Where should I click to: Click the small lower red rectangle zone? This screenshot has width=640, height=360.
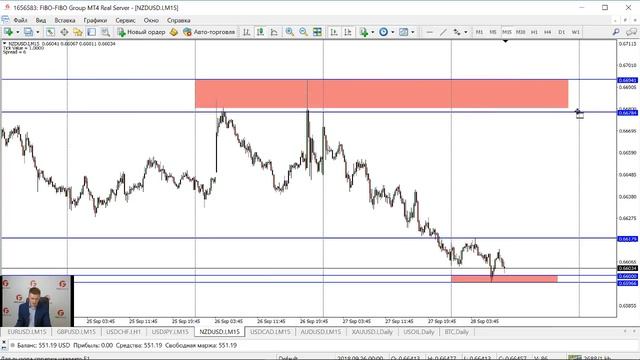(x=504, y=279)
